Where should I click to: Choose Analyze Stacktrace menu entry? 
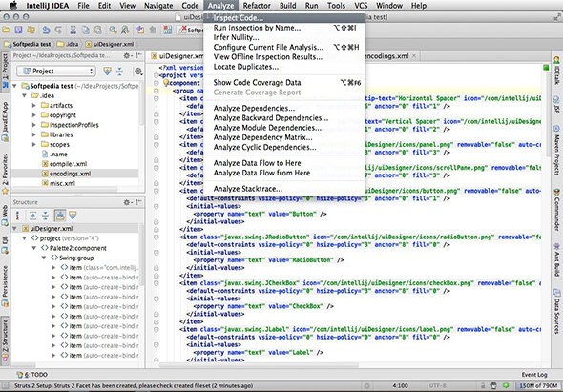(x=284, y=189)
